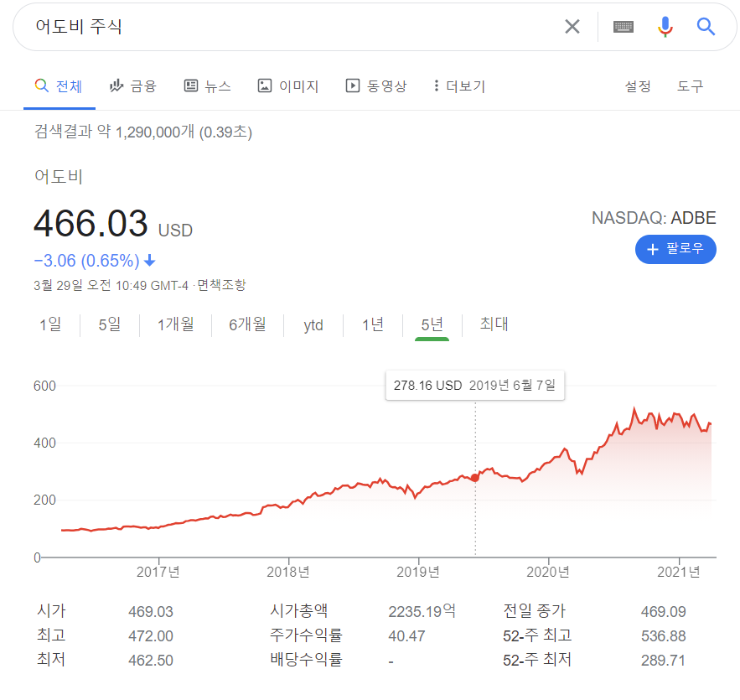Click the −3.06 (0.65%) change value

point(87,261)
